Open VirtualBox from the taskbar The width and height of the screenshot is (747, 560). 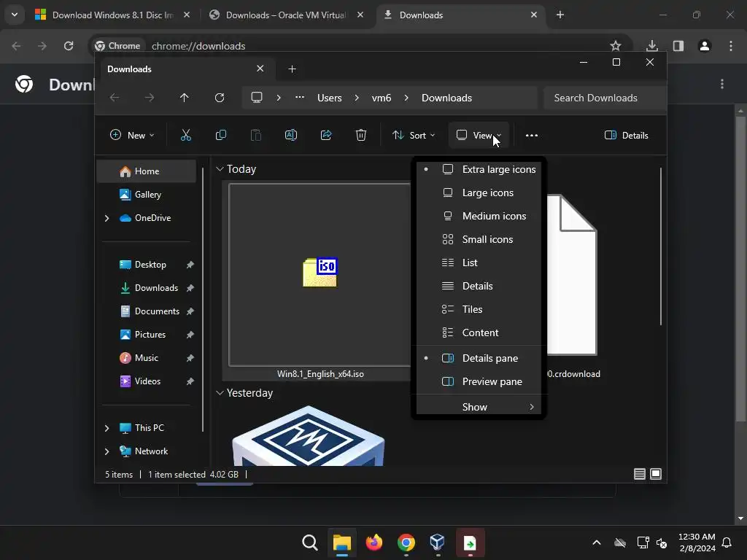[x=438, y=542]
